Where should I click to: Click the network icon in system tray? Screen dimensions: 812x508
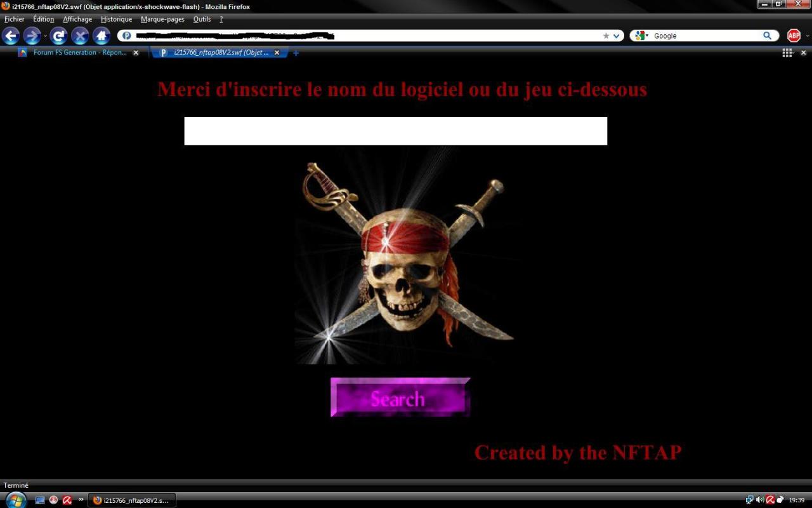pyautogui.click(x=750, y=500)
